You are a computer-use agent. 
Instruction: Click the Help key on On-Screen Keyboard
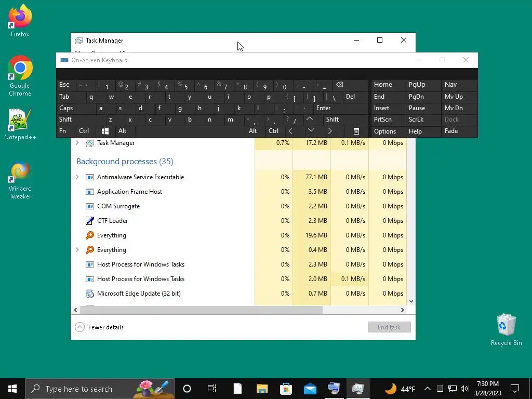pos(423,131)
